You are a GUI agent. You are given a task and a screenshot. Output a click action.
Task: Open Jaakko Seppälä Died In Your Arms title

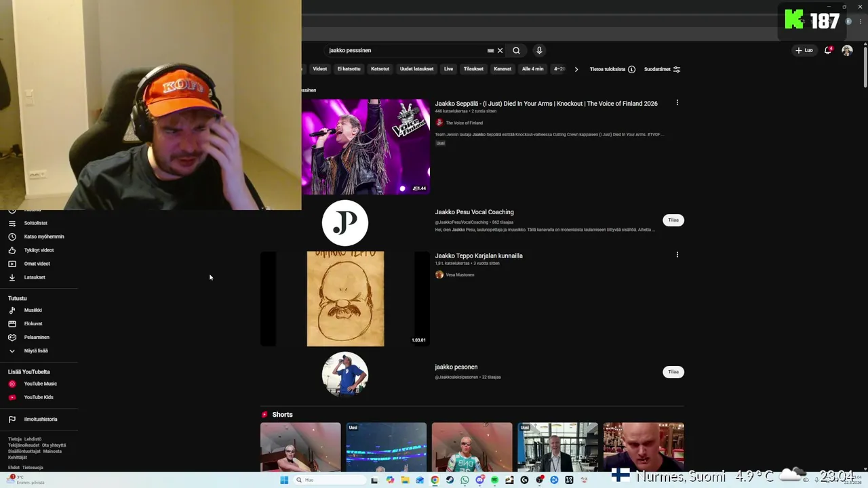pos(547,104)
